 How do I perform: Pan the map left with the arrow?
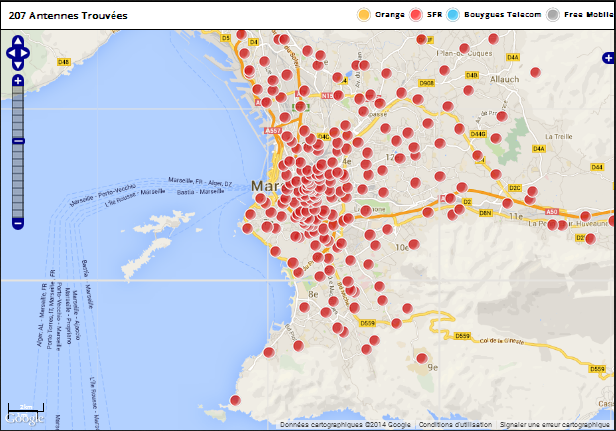point(9,52)
